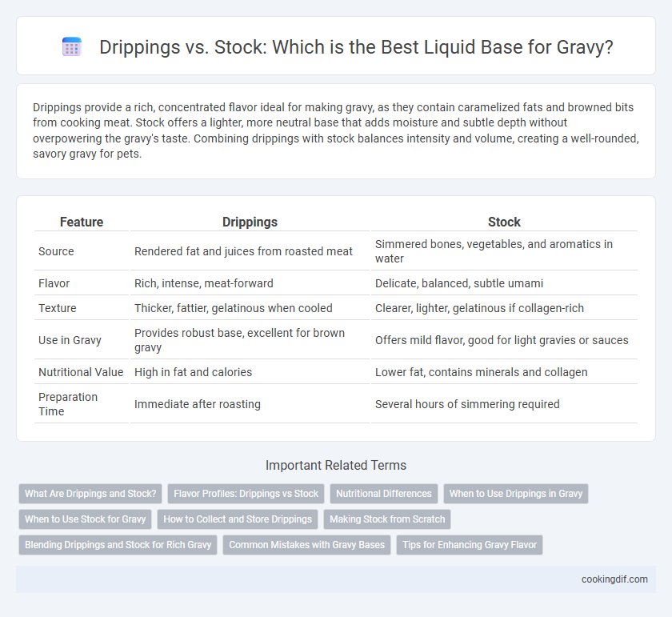Click the calendar icon beside the title
This screenshot has width=672, height=617.
(71, 46)
